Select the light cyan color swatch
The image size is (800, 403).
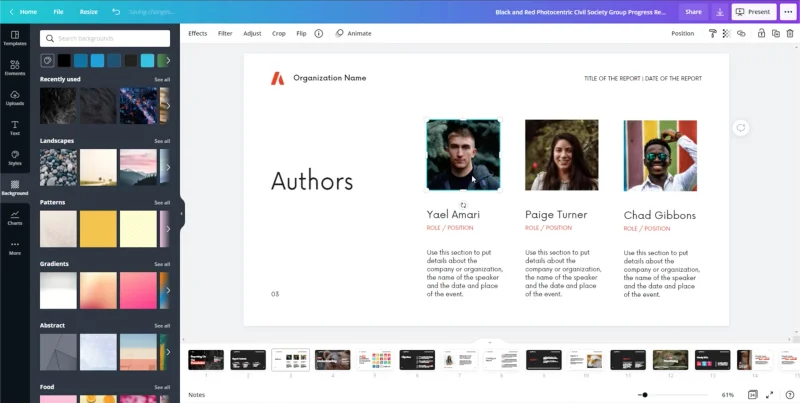(x=147, y=61)
